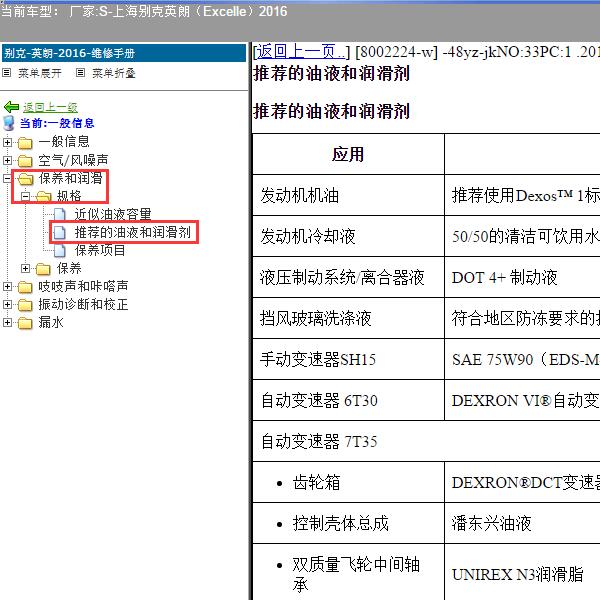Viewport: 600px width, 600px height.
Task: Click the 保养 subfolder icon
Action: pos(43,269)
